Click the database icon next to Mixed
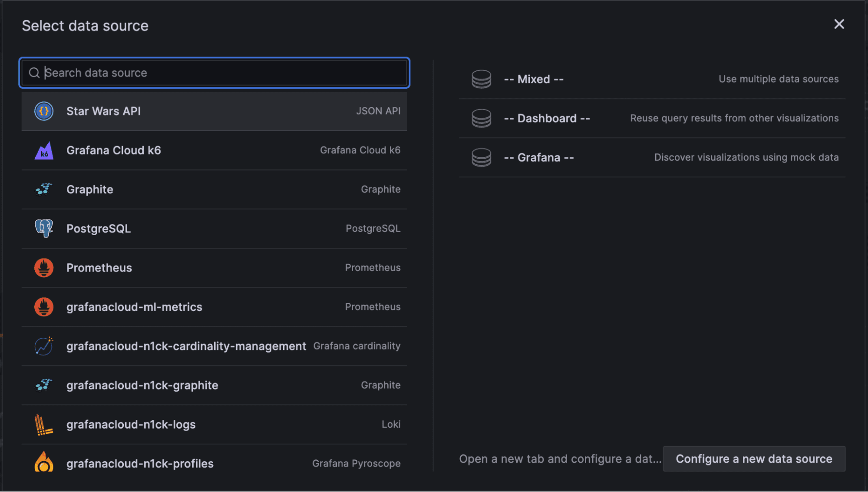The width and height of the screenshot is (868, 492). [x=481, y=79]
